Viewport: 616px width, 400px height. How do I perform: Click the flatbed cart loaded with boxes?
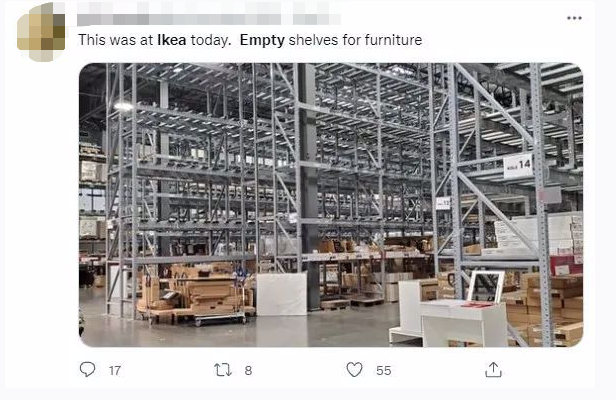(x=196, y=295)
